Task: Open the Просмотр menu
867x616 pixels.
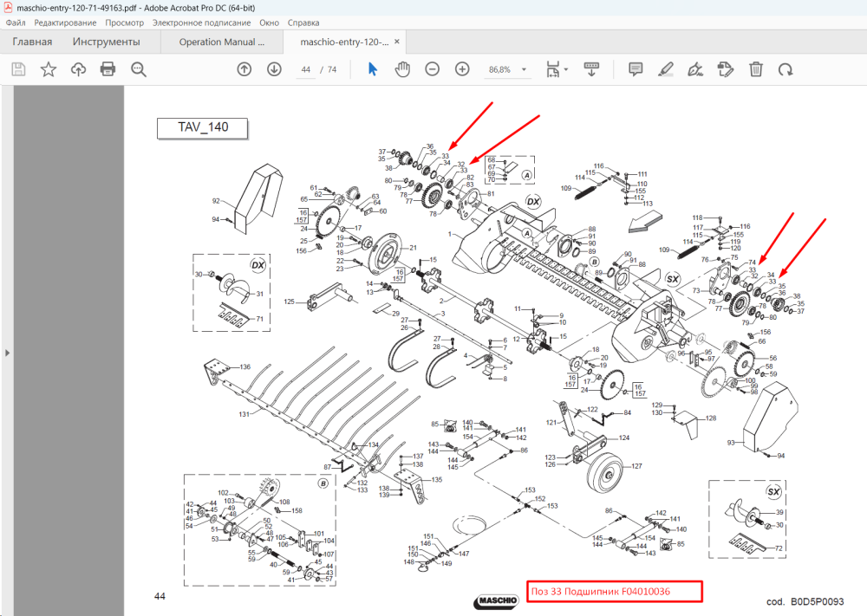Action: point(124,23)
